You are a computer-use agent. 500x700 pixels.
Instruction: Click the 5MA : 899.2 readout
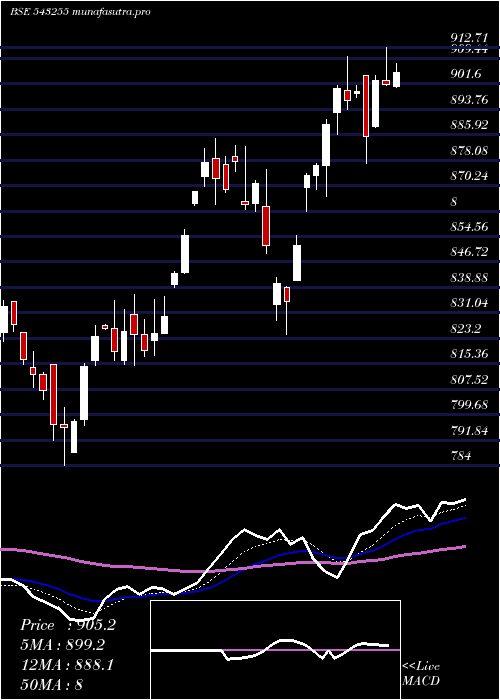(62, 645)
